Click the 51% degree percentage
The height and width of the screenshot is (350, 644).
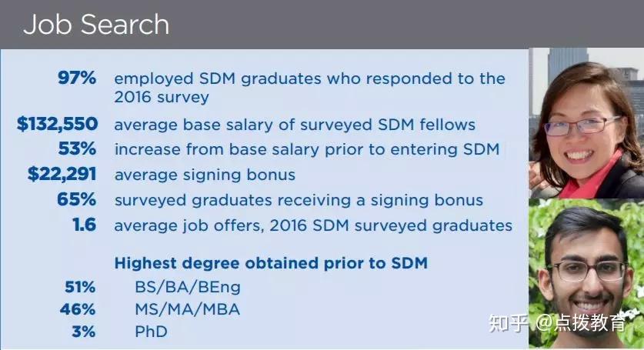[79, 287]
